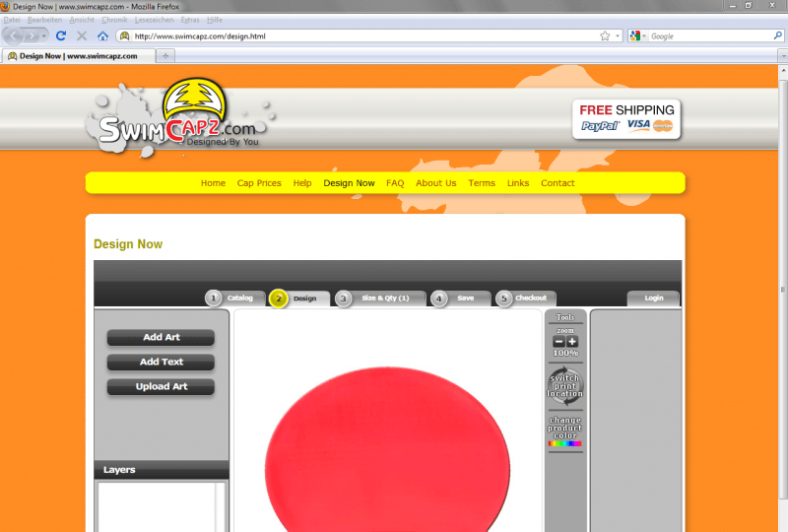Click the rainbow change product color bar
The width and height of the screenshot is (788, 532).
click(564, 443)
